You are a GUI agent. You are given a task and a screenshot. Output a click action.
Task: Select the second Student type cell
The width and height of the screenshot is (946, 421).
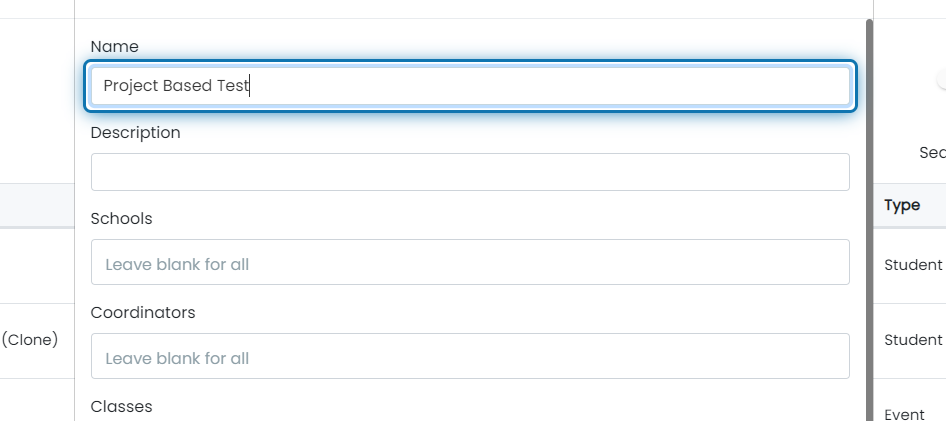point(913,340)
